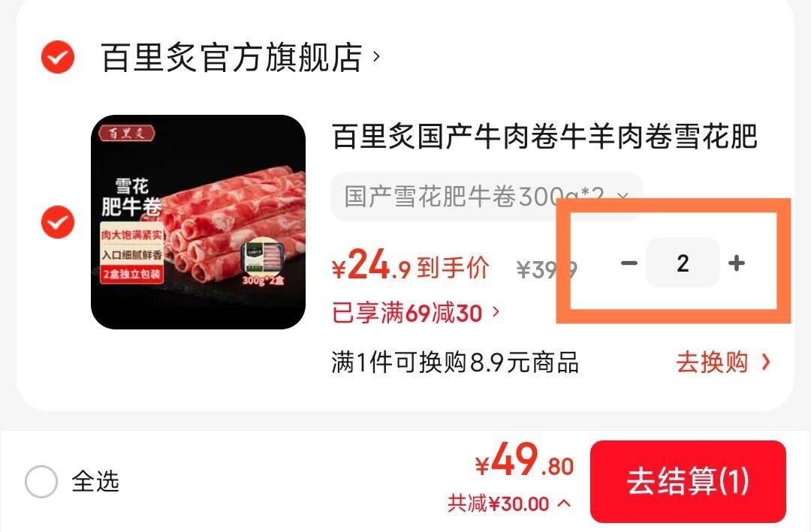Tap the up caret beside 共减¥30.00
The width and height of the screenshot is (811, 532).
565,503
